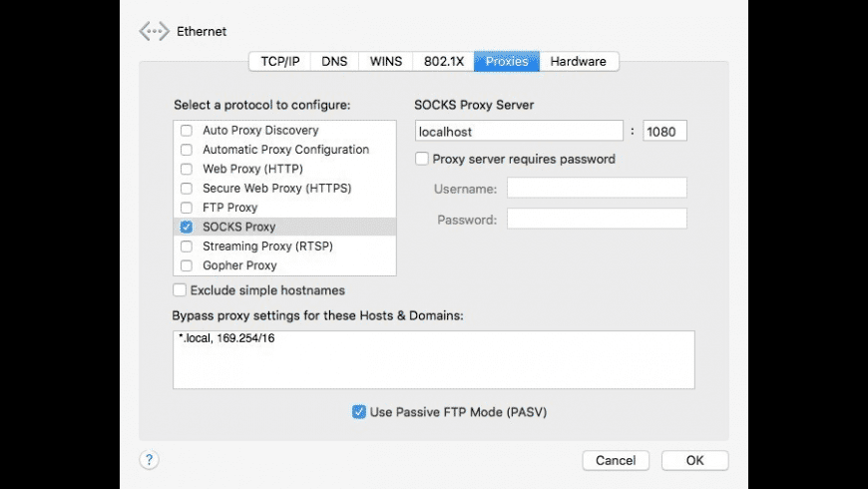The image size is (868, 489).
Task: Click the port number field showing 1080
Action: [664, 132]
